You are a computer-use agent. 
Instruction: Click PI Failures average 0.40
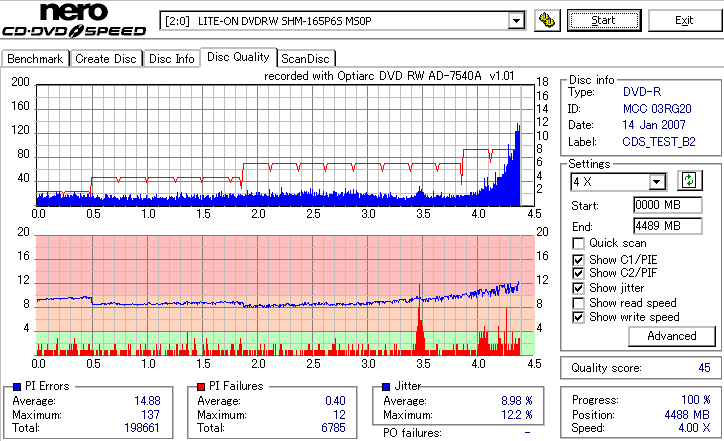335,401
